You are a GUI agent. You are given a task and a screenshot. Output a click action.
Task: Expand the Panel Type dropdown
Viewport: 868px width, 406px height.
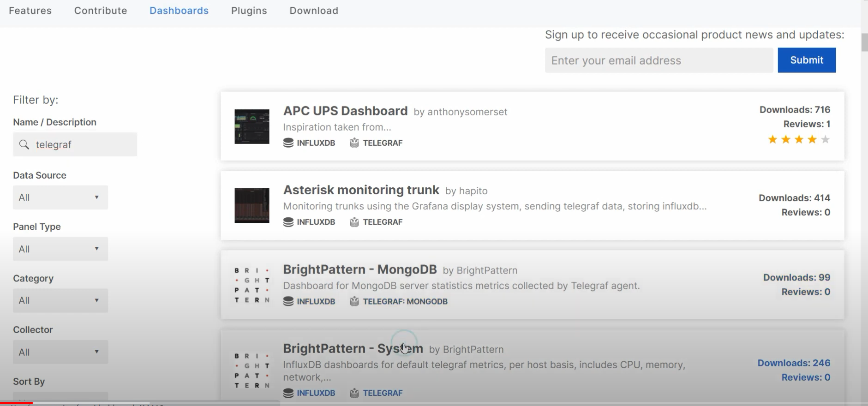60,249
